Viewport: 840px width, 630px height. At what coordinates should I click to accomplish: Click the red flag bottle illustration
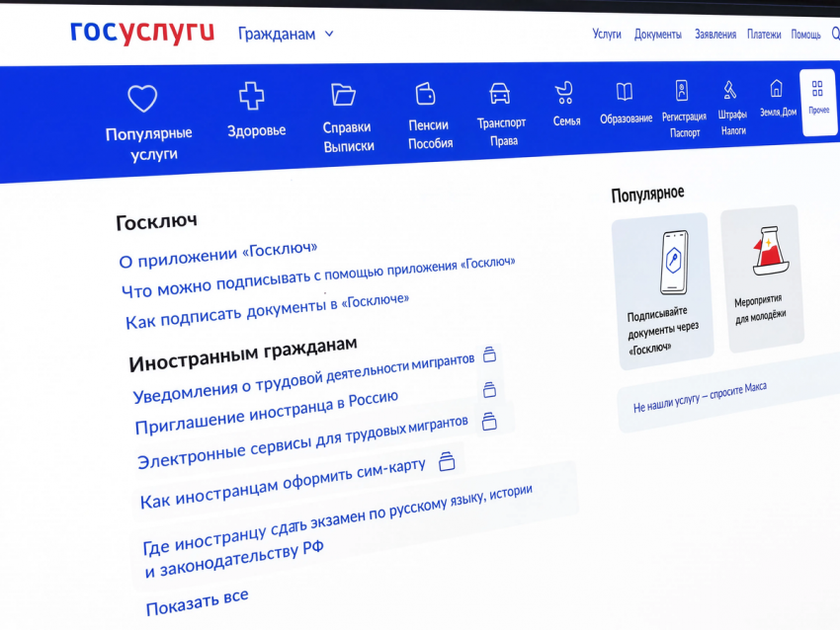[x=771, y=251]
